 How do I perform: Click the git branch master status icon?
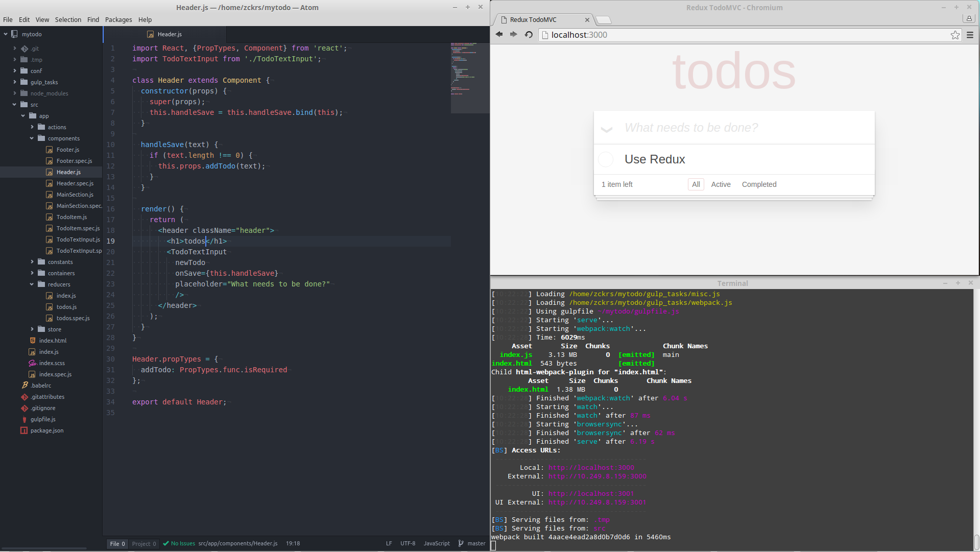[x=461, y=543]
